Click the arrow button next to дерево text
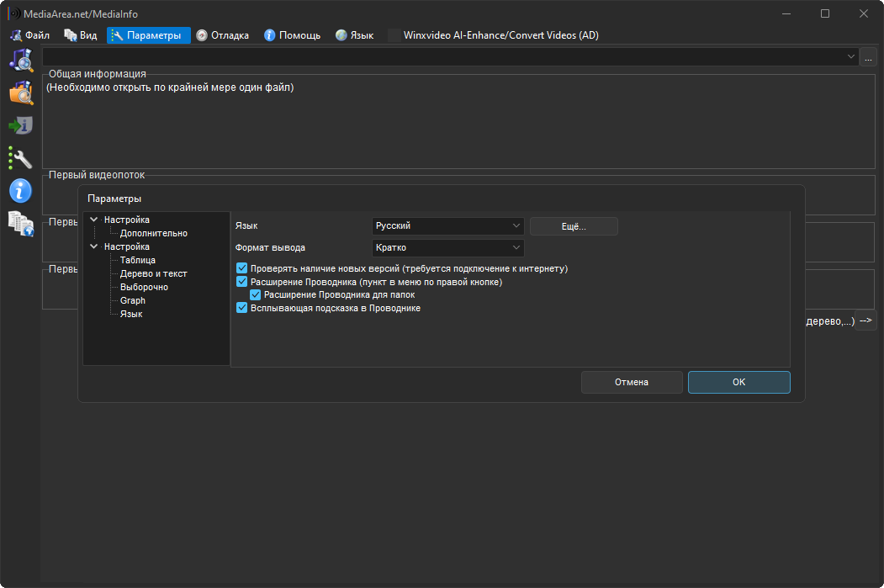884x588 pixels. coord(865,320)
